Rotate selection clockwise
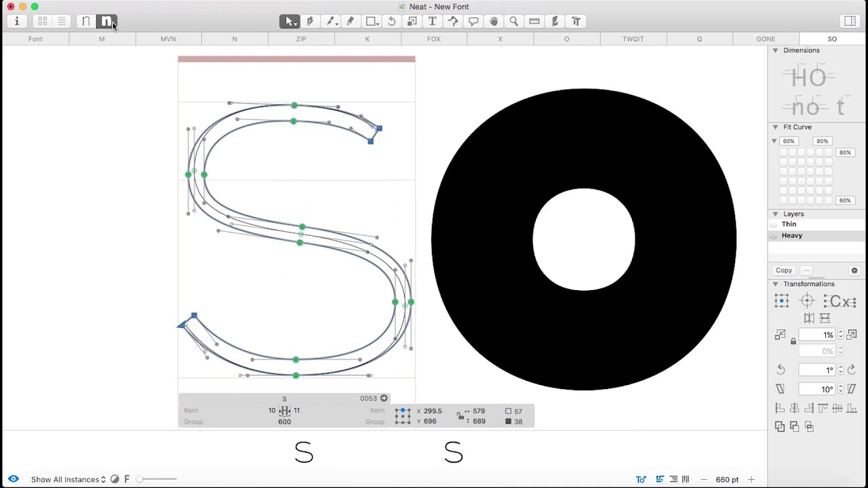The height and width of the screenshot is (488, 868). 852,370
